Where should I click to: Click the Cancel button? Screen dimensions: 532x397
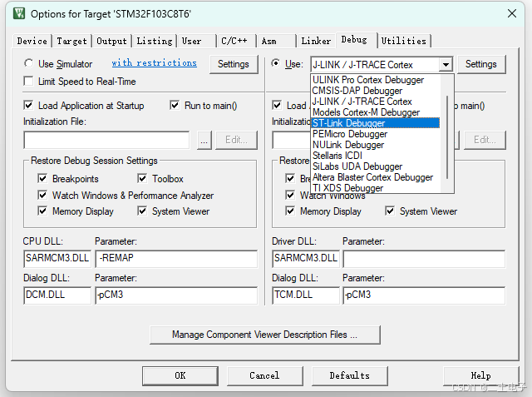point(264,375)
